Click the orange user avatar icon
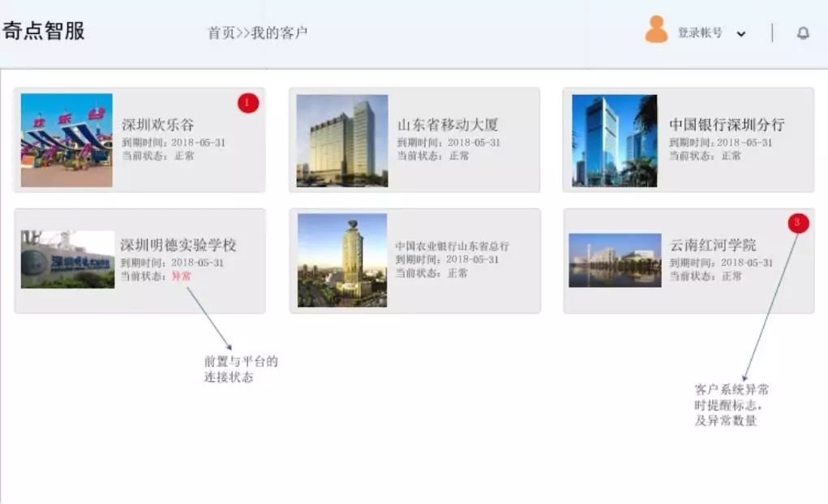828x504 pixels. pyautogui.click(x=656, y=30)
